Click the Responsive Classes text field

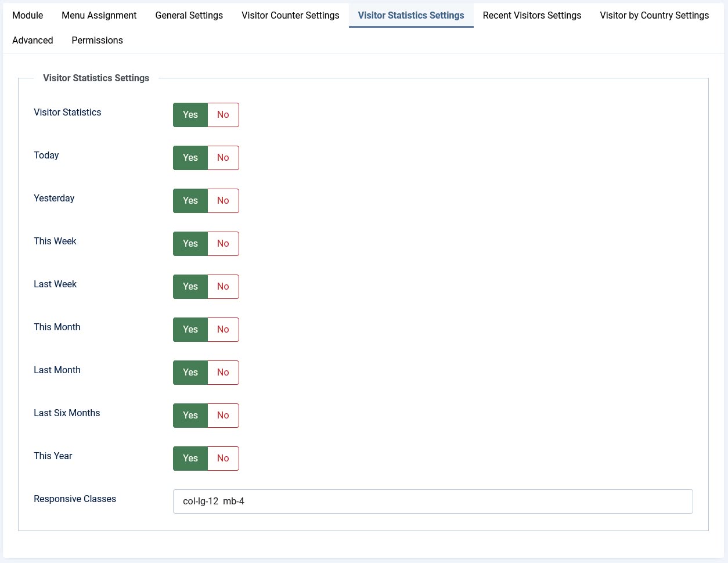coord(433,501)
